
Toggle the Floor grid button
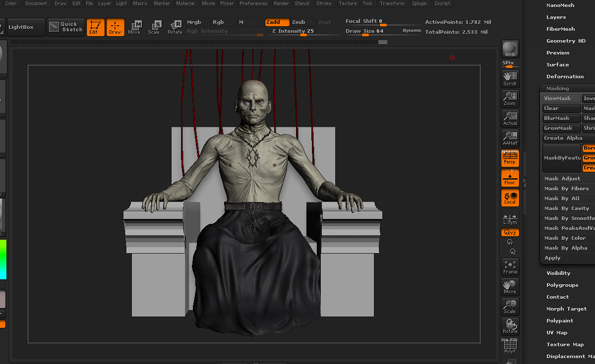(x=510, y=178)
